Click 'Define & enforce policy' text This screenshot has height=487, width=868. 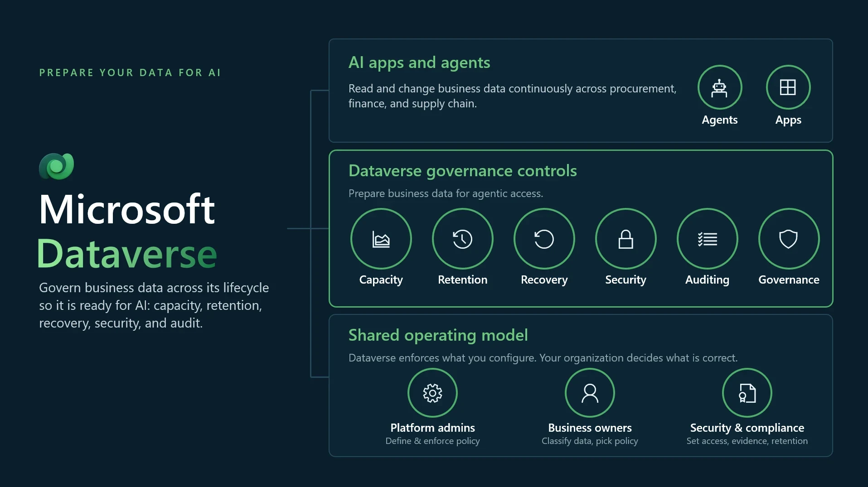[x=432, y=441]
